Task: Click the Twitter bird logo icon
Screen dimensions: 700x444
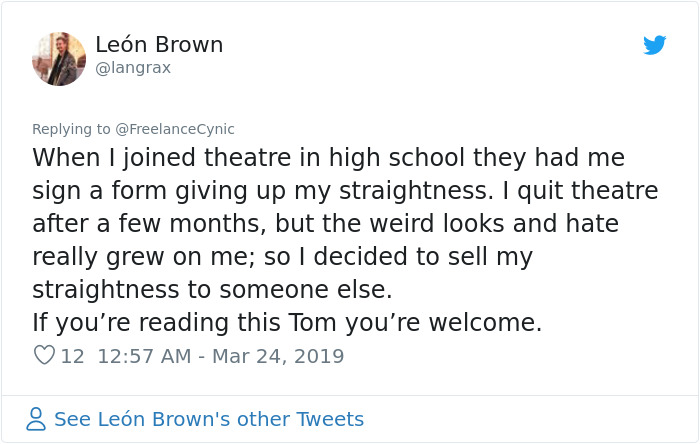Action: tap(654, 45)
